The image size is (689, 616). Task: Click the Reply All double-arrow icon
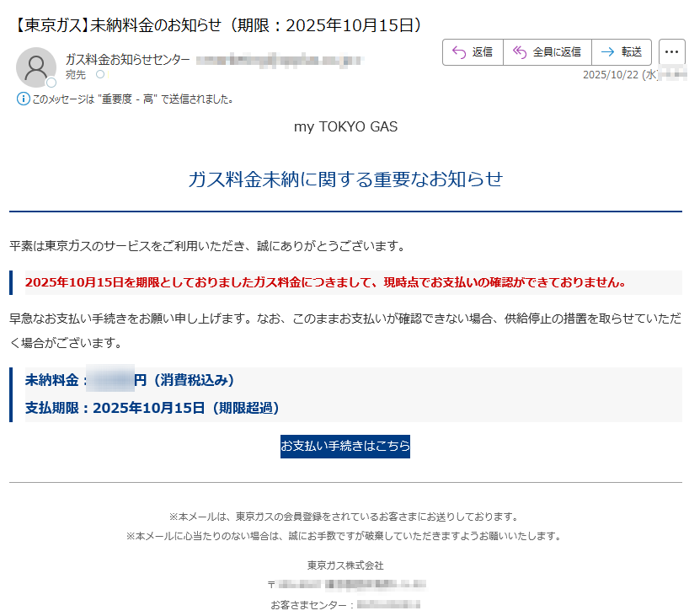coord(521,51)
